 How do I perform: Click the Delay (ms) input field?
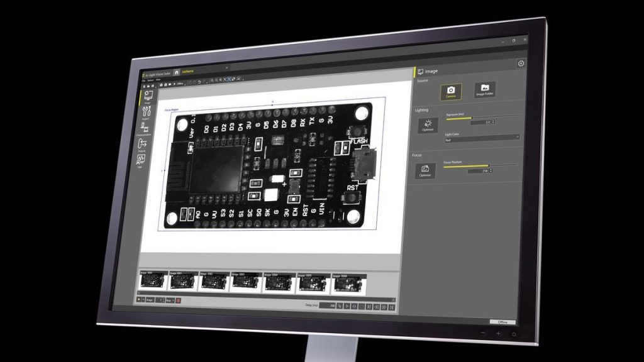tap(327, 305)
